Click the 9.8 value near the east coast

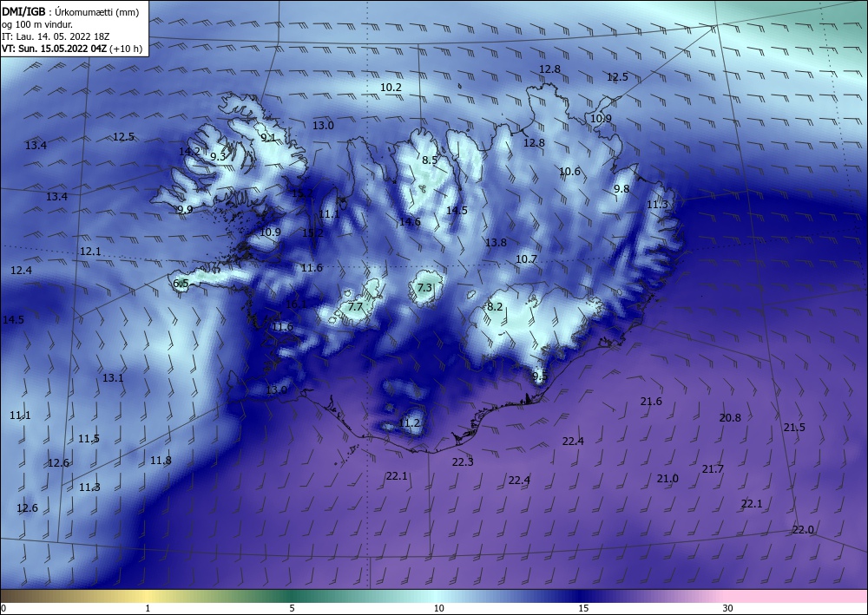(x=621, y=189)
